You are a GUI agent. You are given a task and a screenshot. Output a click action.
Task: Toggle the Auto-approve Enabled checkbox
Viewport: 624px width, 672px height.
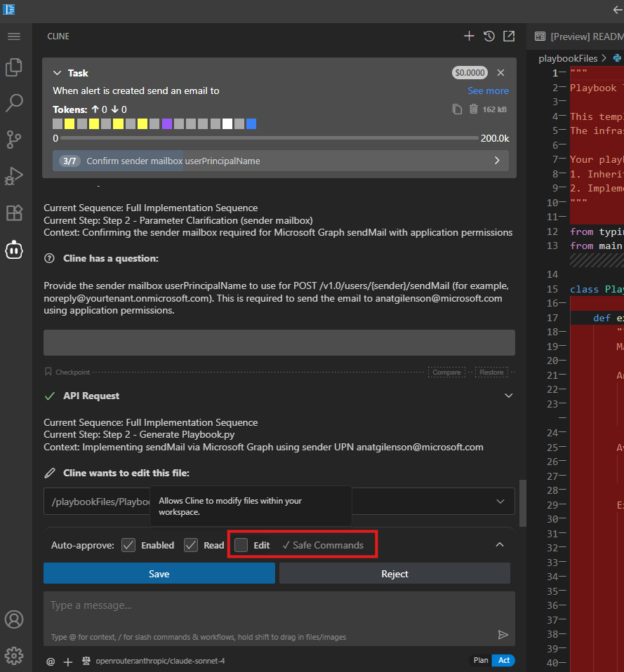coord(128,545)
